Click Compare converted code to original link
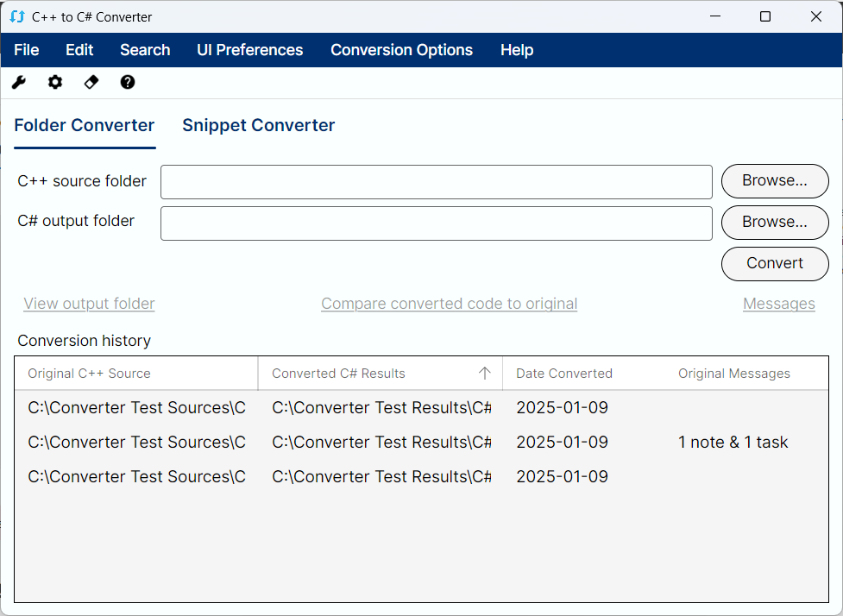The width and height of the screenshot is (843, 616). tap(449, 304)
